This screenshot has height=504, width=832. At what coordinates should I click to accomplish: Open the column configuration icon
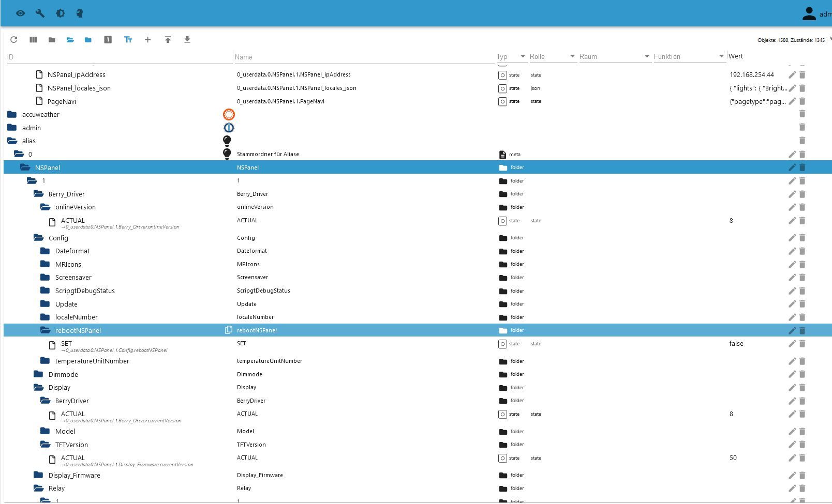pyautogui.click(x=33, y=40)
